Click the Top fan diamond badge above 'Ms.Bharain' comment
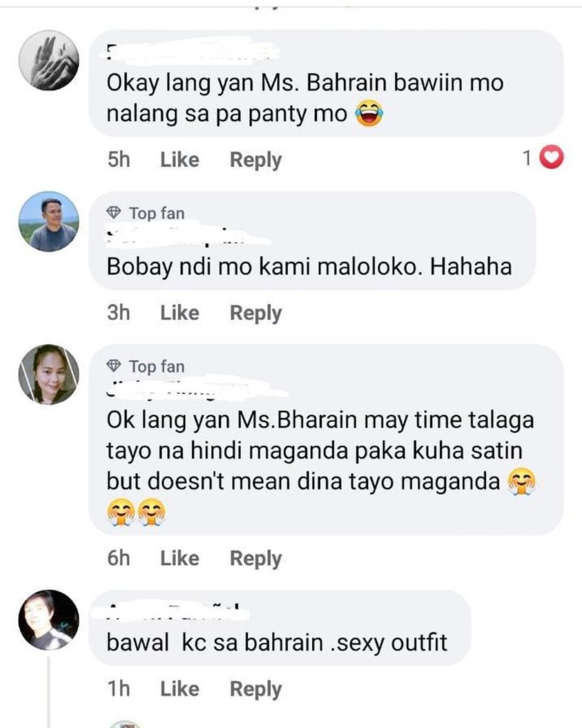The image size is (582, 728). click(114, 366)
